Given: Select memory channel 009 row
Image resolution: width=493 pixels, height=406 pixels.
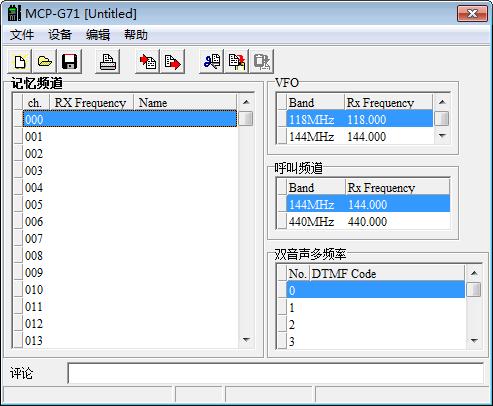Looking at the screenshot, I should [x=130, y=272].
